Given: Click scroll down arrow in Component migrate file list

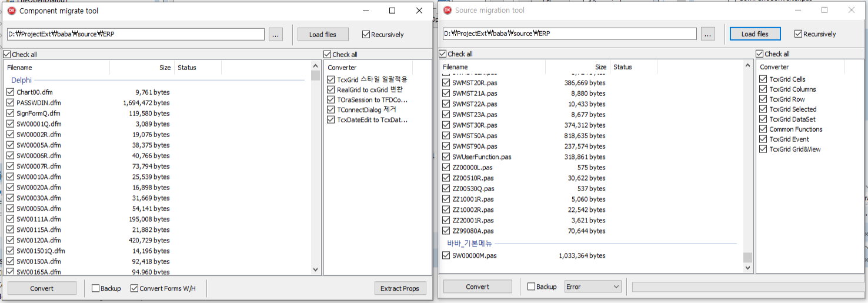Looking at the screenshot, I should [x=316, y=269].
